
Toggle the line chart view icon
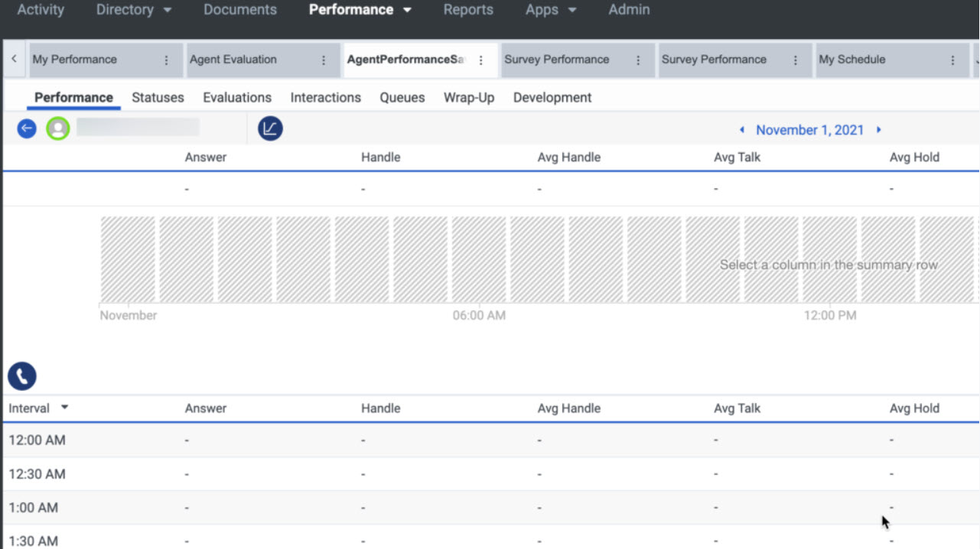click(270, 128)
